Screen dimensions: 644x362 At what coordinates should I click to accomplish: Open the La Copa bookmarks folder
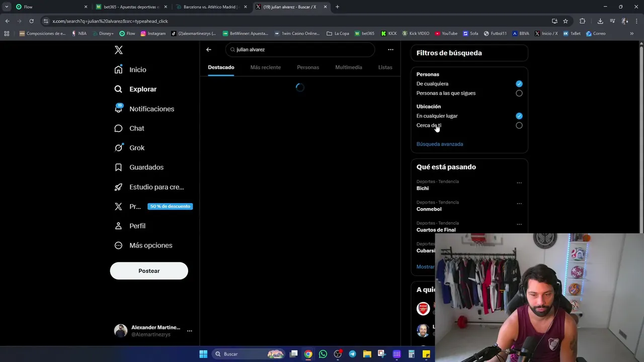tap(338, 34)
